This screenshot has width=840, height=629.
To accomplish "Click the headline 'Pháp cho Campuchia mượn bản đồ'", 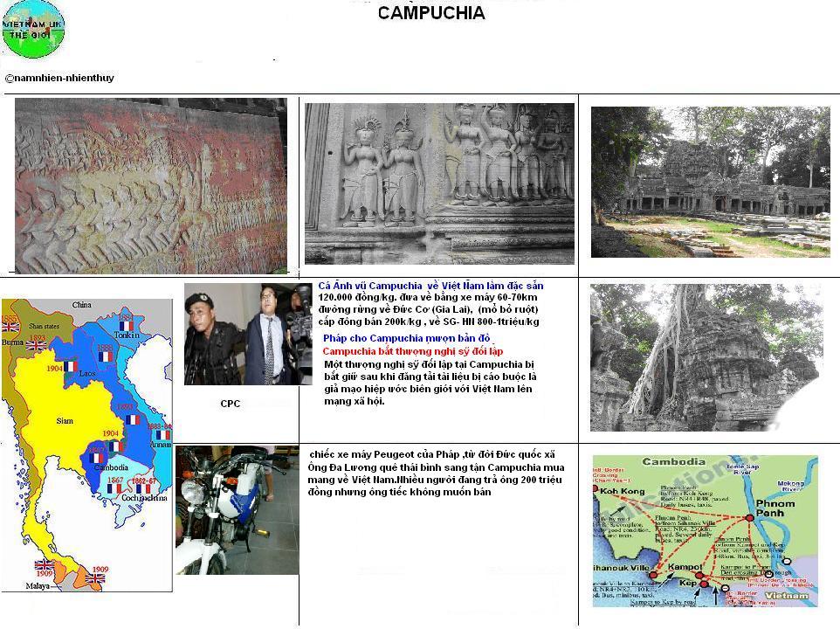I will (x=407, y=338).
